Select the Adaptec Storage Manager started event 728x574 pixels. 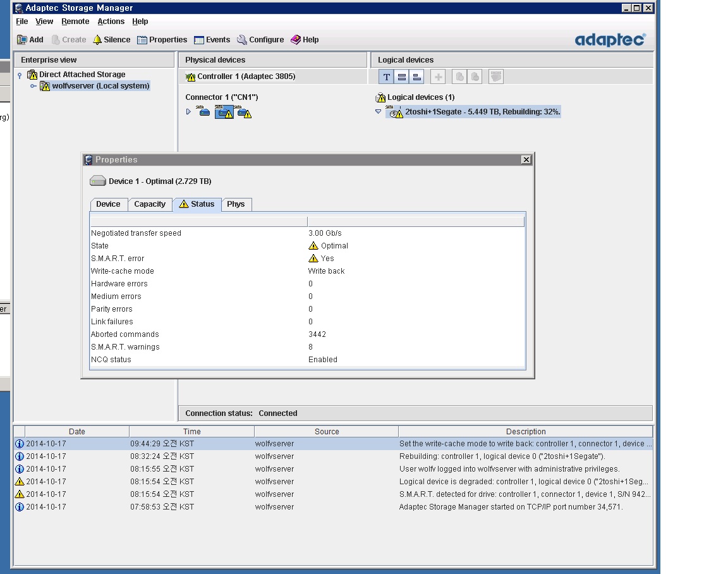pyautogui.click(x=334, y=506)
